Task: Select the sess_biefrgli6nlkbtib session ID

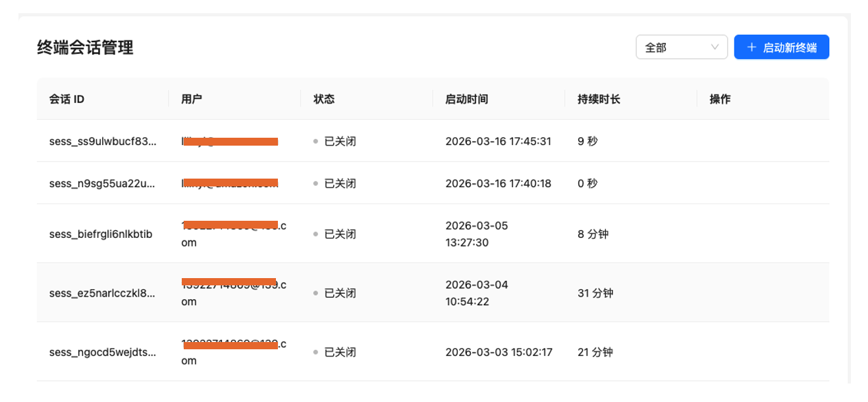Action: [101, 234]
